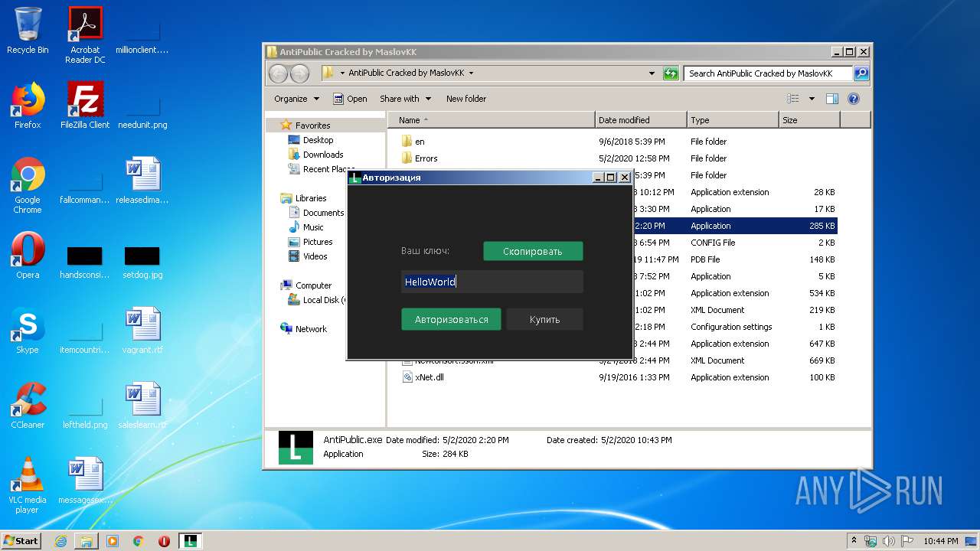Open CCleaner desktop shortcut

coord(28,406)
